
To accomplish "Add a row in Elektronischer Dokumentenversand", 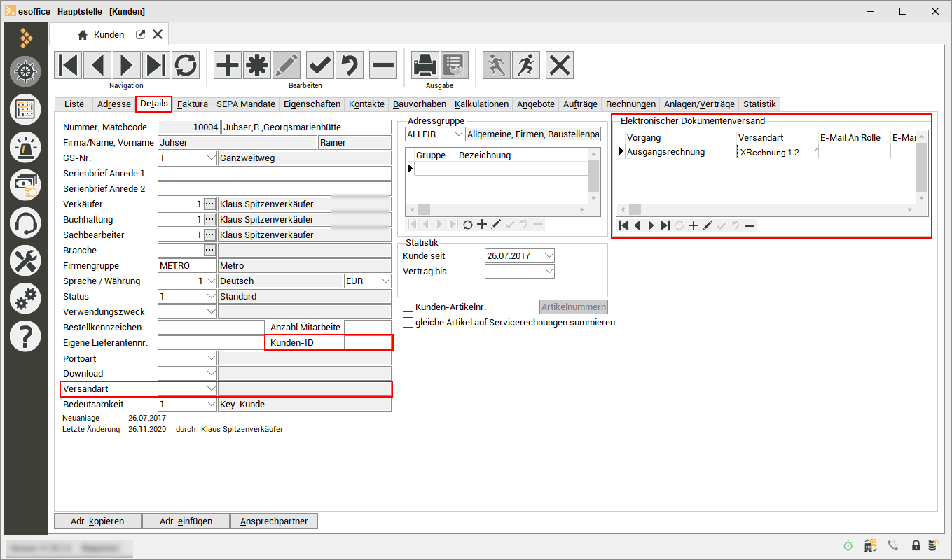I will click(x=694, y=225).
